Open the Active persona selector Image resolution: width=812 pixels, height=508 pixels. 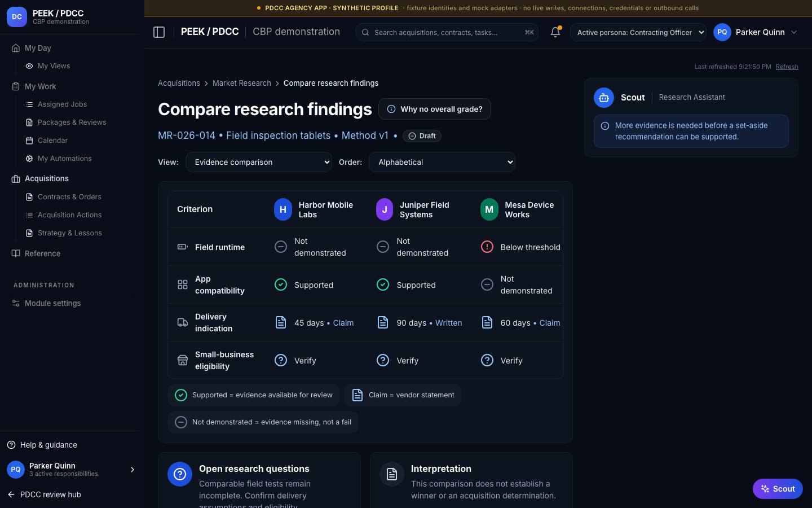pyautogui.click(x=638, y=32)
